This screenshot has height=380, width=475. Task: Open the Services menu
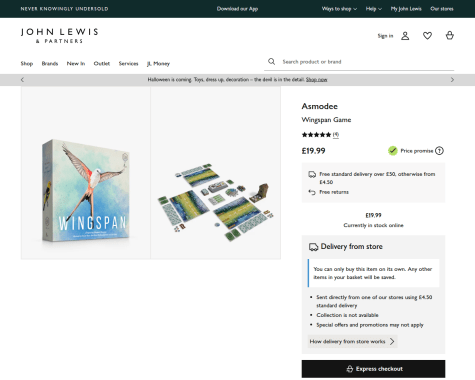(128, 63)
